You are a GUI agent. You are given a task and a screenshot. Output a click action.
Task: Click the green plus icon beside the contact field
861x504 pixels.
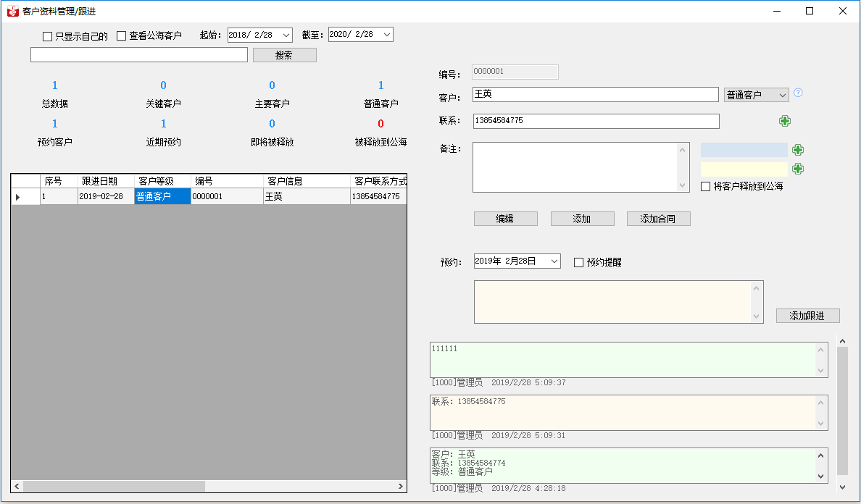coord(785,121)
